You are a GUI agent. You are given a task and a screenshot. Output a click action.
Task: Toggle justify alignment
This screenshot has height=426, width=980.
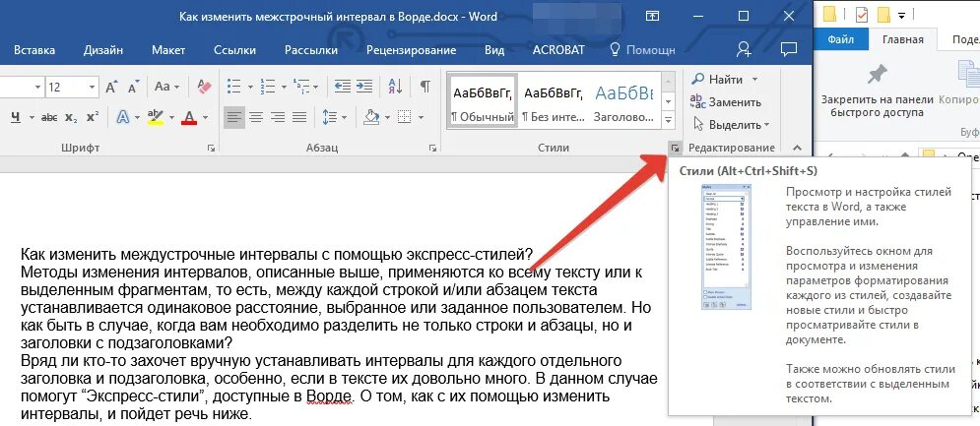pos(299,117)
